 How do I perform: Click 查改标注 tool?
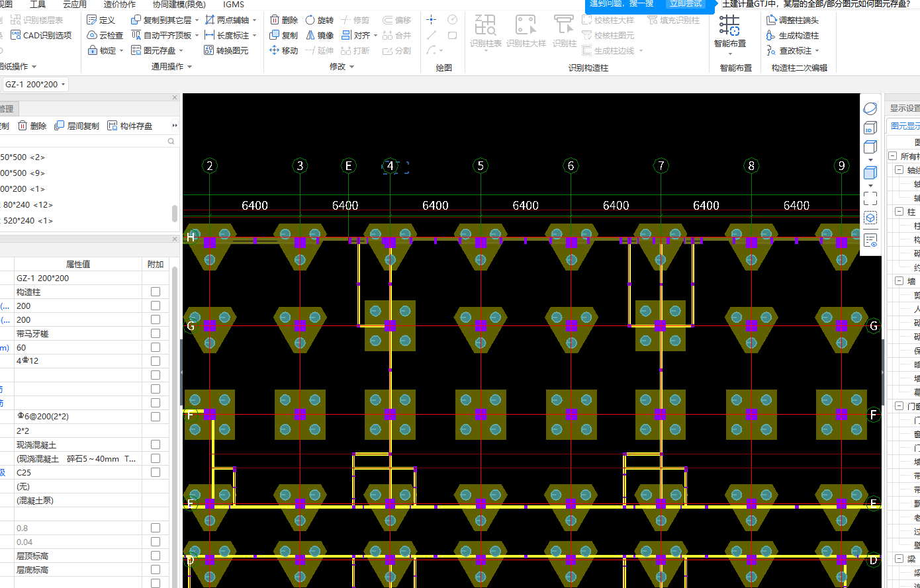pyautogui.click(x=788, y=51)
